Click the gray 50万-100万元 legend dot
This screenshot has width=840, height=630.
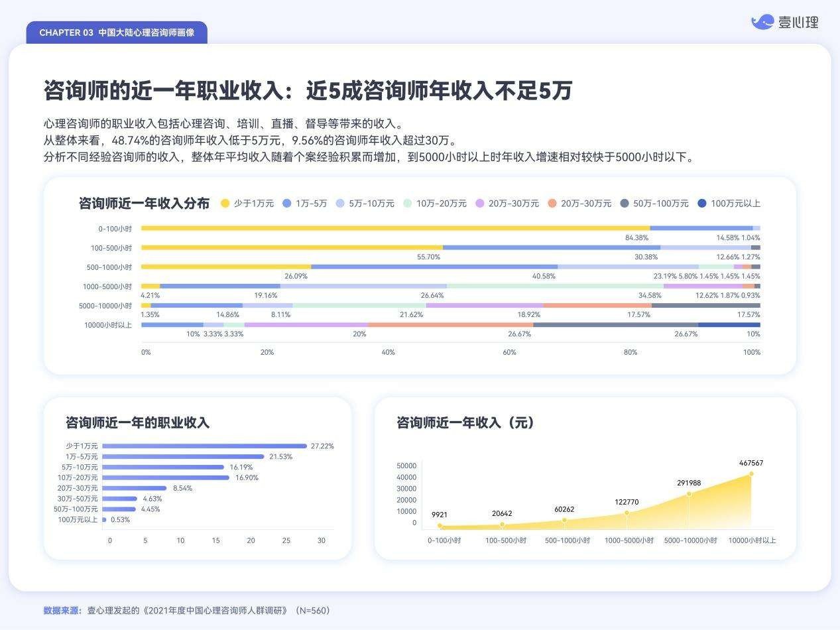(x=625, y=204)
